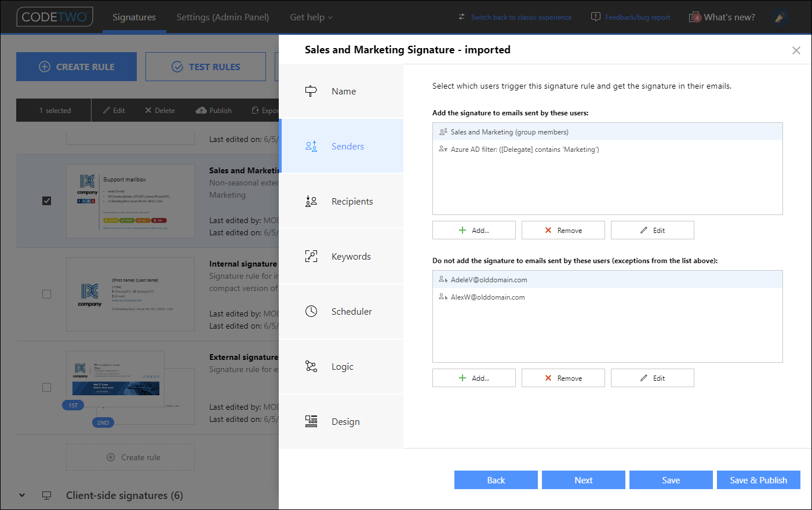Click the user icon beside AdeleV@olddomain.com
812x510 pixels.
click(x=443, y=279)
